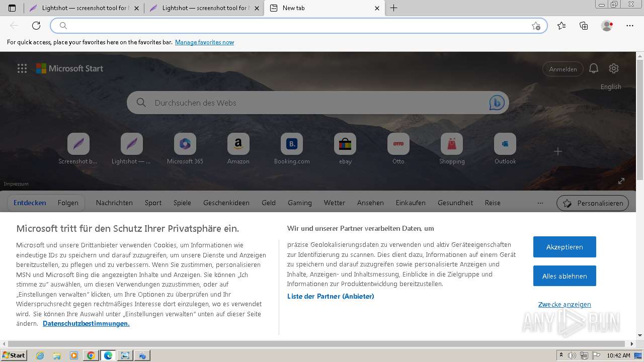The width and height of the screenshot is (644, 362).
Task: Select the Entdecken feed tab
Action: (30, 203)
